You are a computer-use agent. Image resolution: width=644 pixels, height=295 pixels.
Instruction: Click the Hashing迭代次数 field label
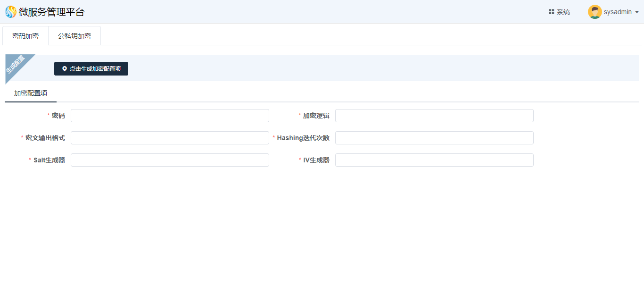point(303,138)
